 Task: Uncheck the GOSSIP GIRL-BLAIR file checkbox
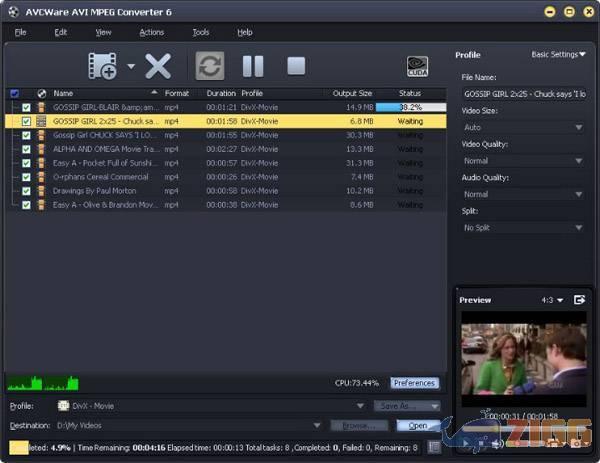pyautogui.click(x=27, y=107)
